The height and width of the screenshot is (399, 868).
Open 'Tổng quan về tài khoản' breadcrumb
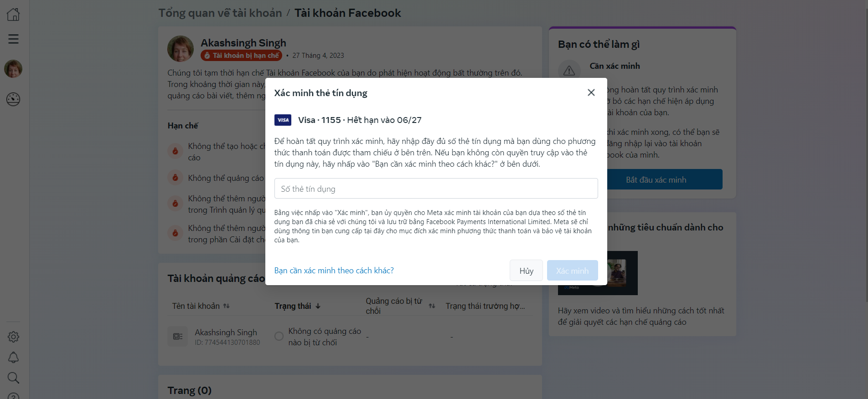(220, 13)
